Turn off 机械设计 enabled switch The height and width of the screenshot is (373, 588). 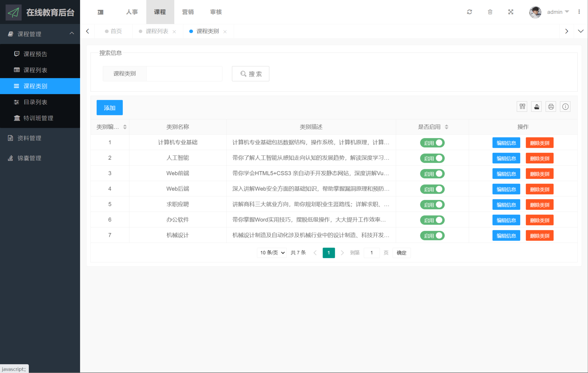coord(432,236)
